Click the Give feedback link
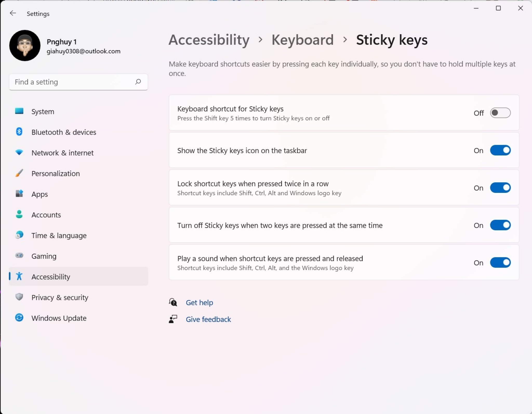 point(208,319)
